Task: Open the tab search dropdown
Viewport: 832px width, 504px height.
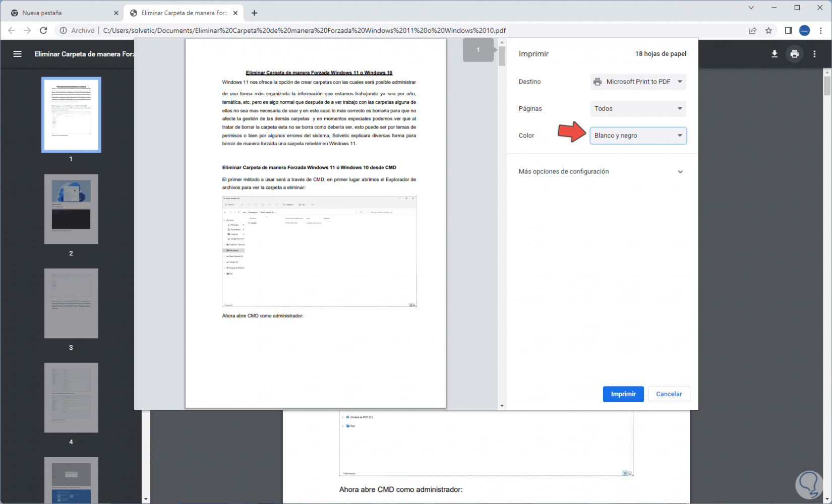Action: pos(751,8)
